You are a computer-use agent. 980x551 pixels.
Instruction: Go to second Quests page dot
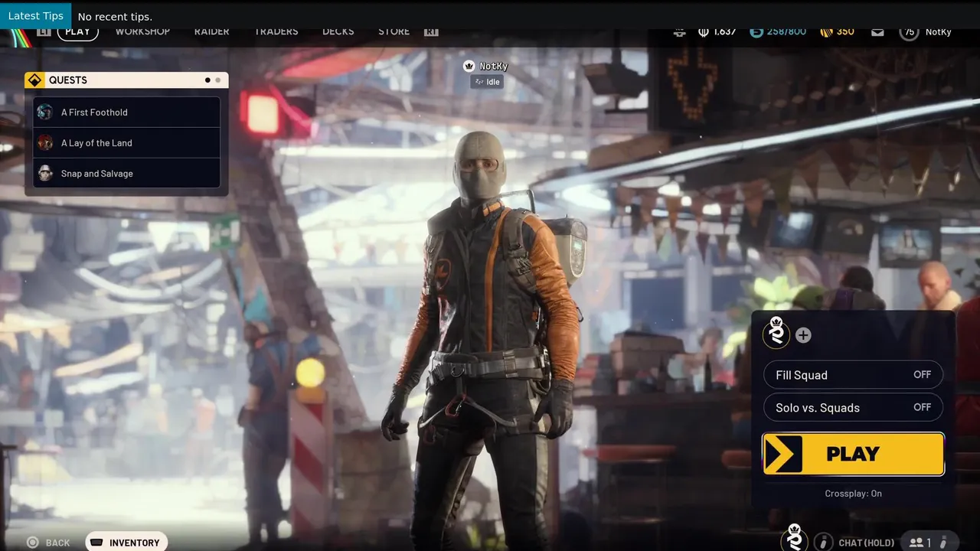point(217,80)
